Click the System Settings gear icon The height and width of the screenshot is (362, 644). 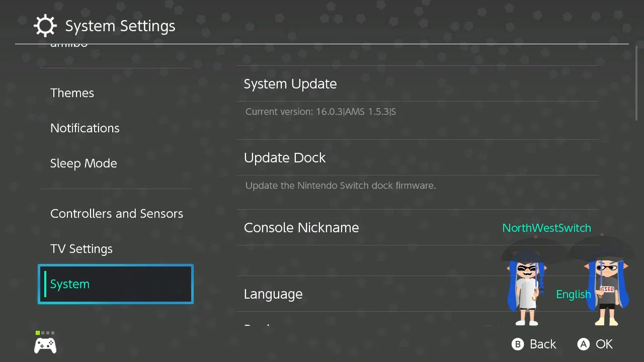tap(45, 26)
